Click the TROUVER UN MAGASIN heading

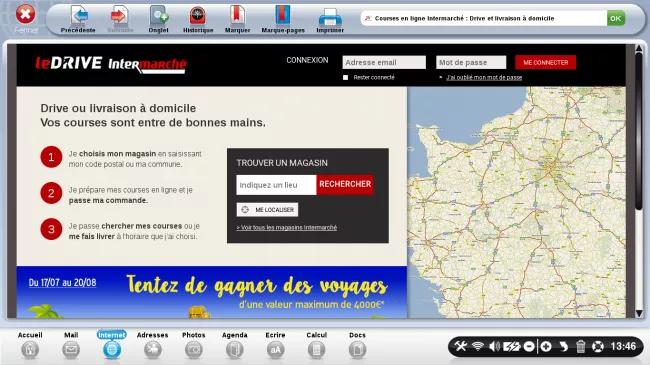pyautogui.click(x=282, y=163)
